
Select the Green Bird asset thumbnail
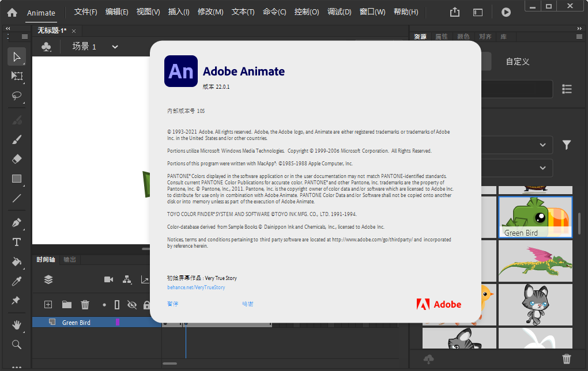[x=535, y=217]
